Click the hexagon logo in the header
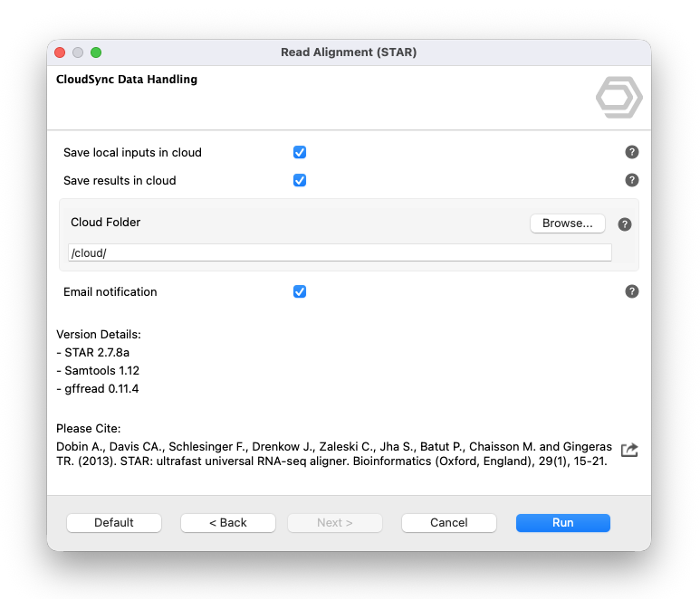700x599 pixels. [x=619, y=98]
